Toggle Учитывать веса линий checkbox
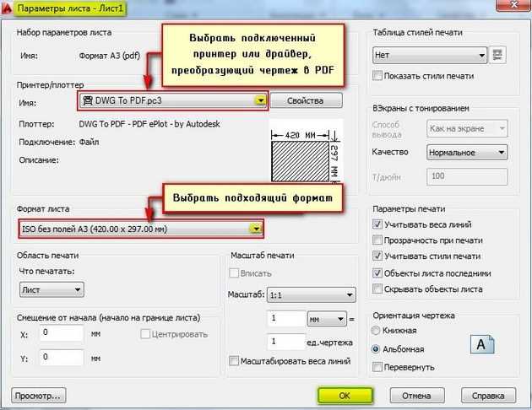532x410 pixels. click(x=377, y=224)
